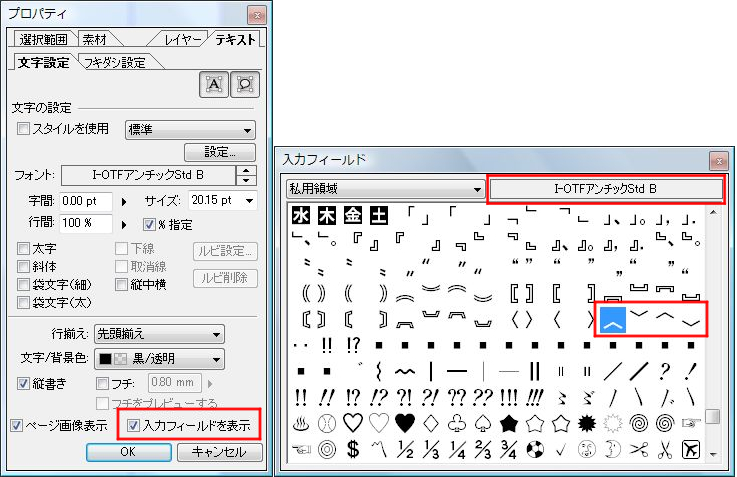Click the glyph list scroll down arrow
This screenshot has width=737, height=477.
click(713, 454)
